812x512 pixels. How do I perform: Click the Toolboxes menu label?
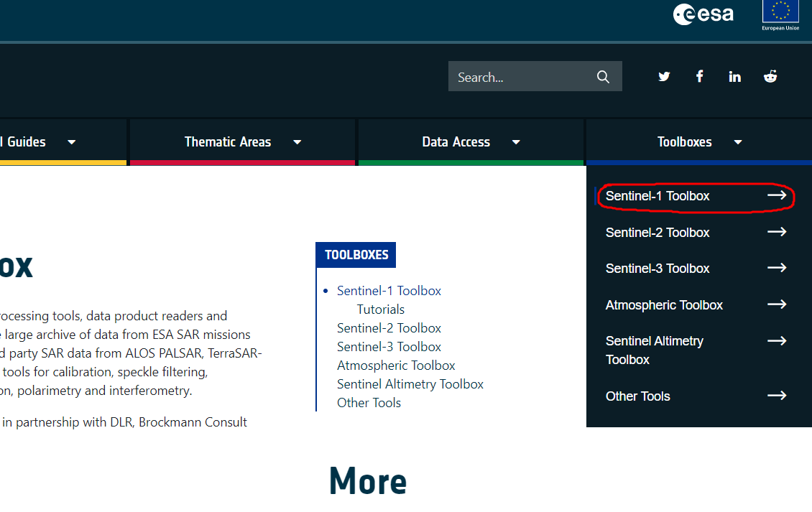(x=685, y=142)
